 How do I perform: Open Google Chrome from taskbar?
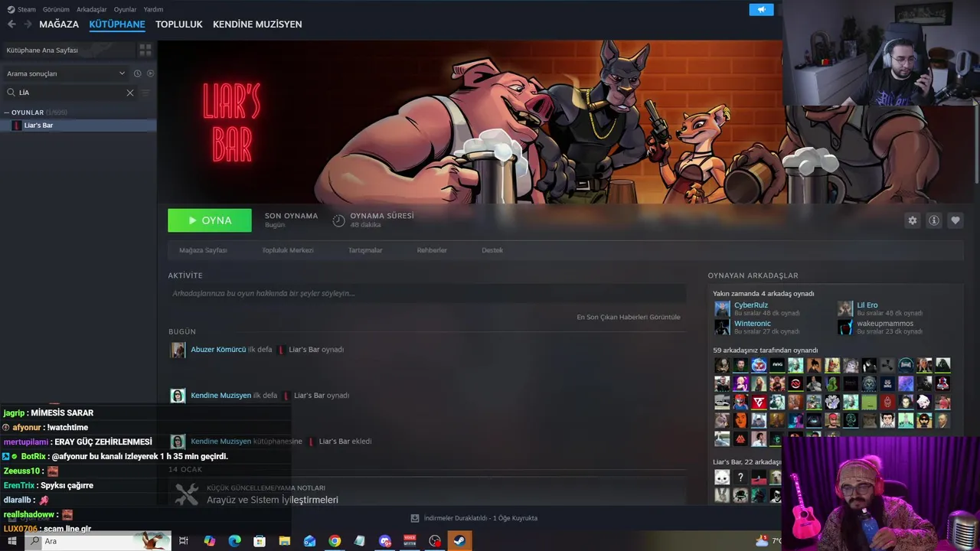click(335, 541)
